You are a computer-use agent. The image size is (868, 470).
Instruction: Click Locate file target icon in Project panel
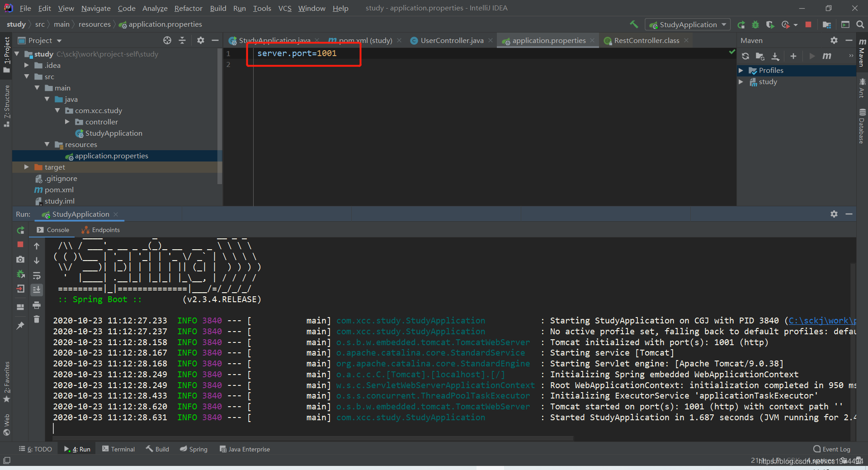167,40
